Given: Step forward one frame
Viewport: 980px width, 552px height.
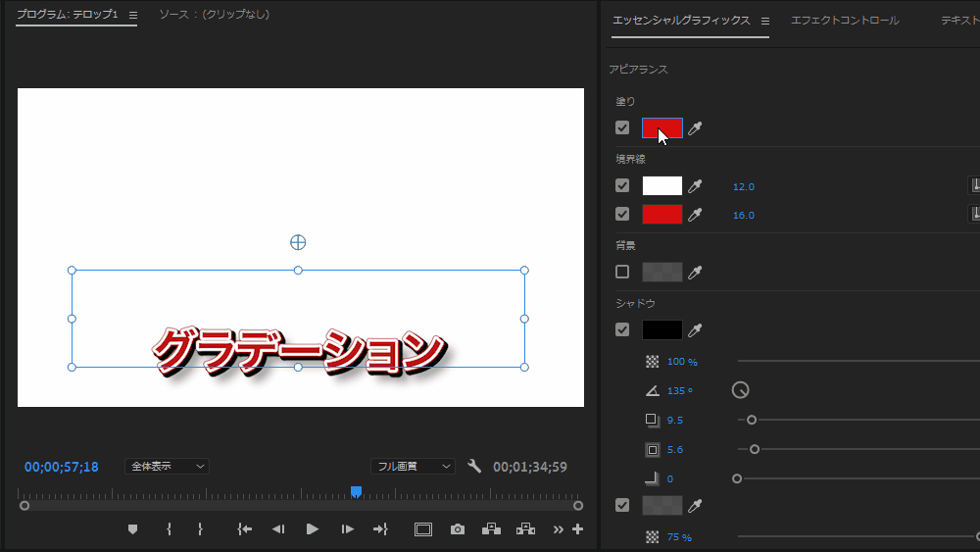Looking at the screenshot, I should click(348, 529).
